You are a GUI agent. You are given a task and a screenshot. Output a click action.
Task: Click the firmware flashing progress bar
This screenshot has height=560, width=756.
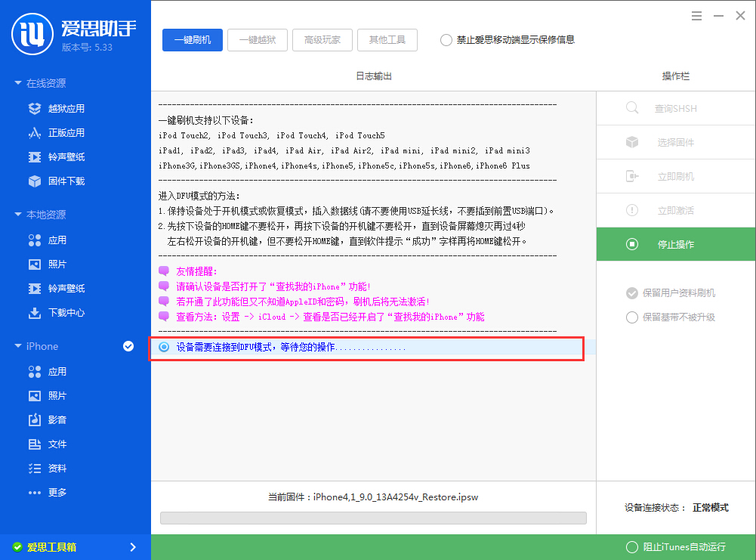(372, 518)
